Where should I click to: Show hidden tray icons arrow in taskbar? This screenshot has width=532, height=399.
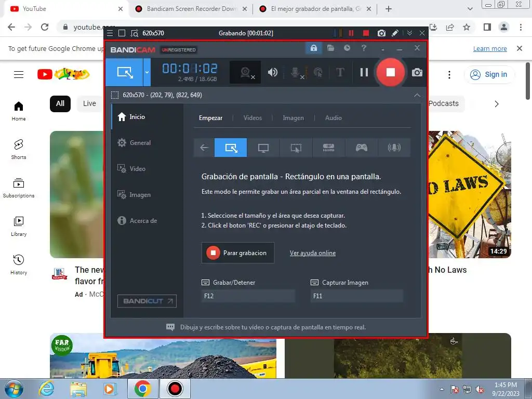(x=442, y=389)
